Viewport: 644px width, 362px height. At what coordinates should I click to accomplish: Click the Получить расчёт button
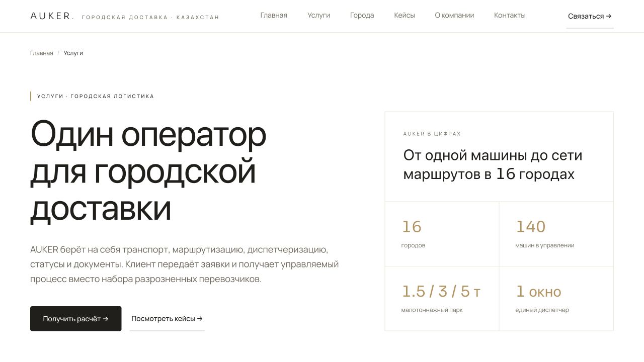point(75,319)
